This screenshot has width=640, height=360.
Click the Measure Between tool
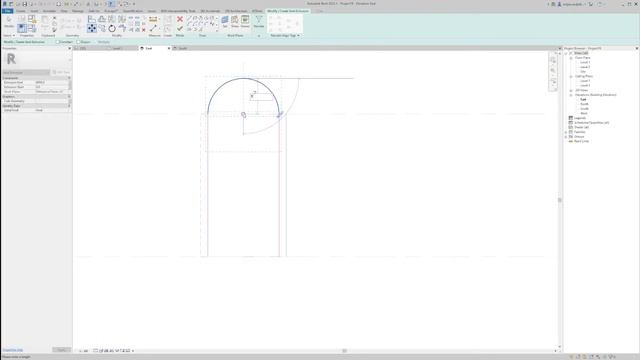point(153,19)
